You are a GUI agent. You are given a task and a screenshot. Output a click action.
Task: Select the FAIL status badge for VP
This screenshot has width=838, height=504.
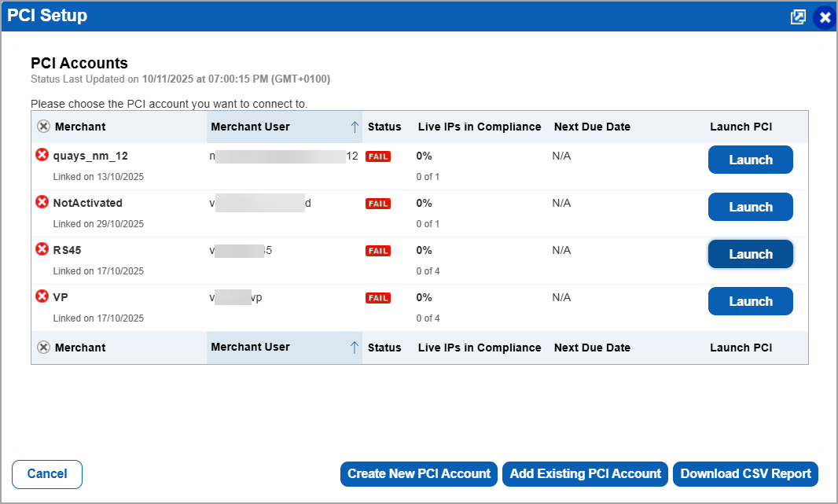378,297
